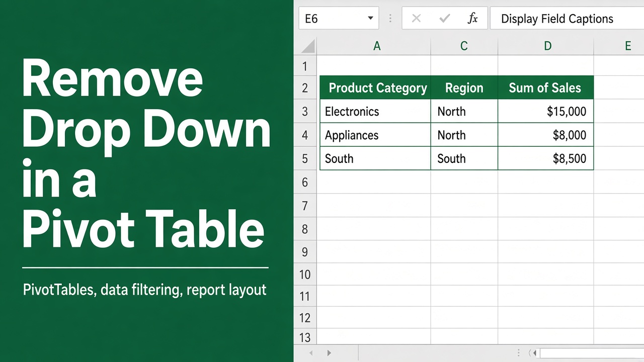Select row 7 header
The image size is (644, 362).
(305, 205)
